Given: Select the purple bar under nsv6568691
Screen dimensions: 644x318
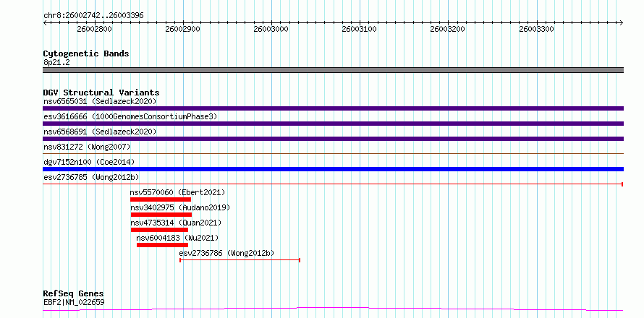Looking at the screenshot, I should tap(333, 139).
